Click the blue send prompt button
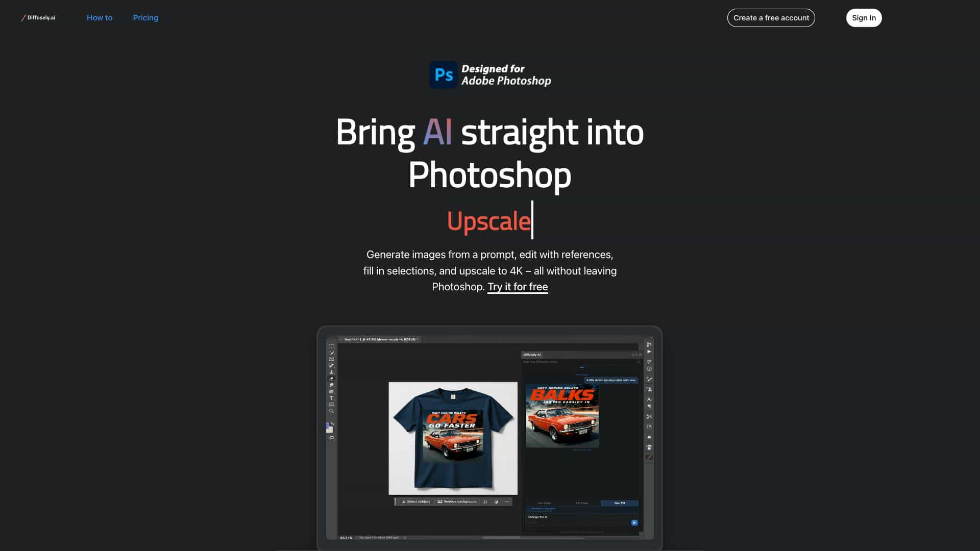Image resolution: width=980 pixels, height=551 pixels. (x=634, y=522)
